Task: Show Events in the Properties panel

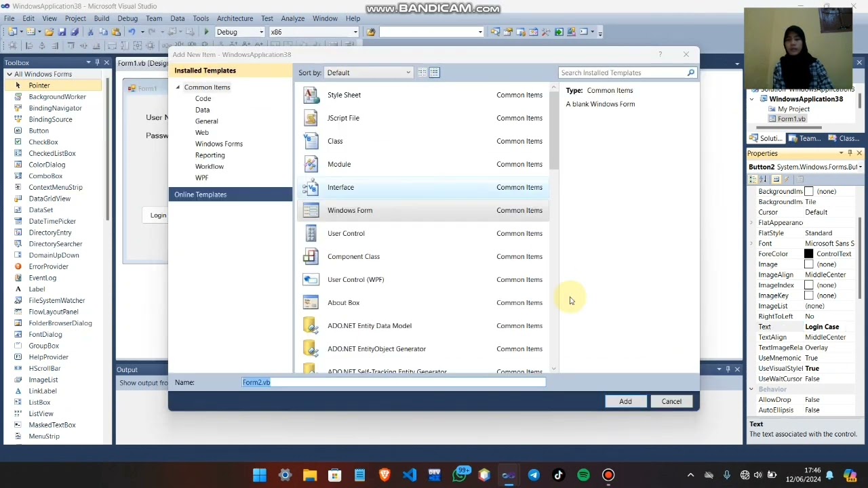Action: tap(787, 179)
